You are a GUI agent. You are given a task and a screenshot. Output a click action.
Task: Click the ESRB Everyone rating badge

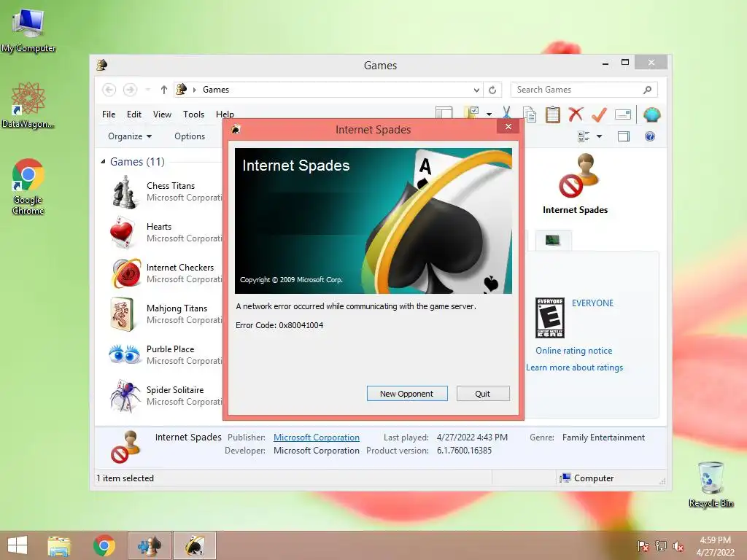coord(550,318)
